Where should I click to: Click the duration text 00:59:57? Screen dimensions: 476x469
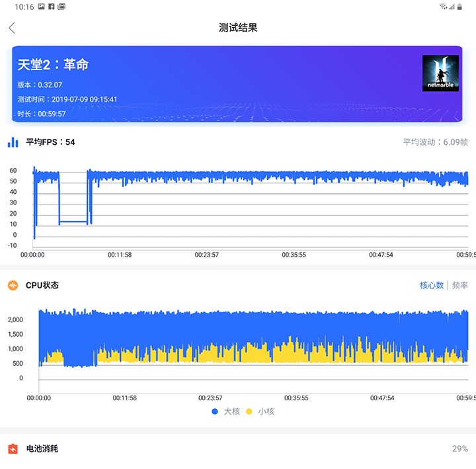click(52, 114)
